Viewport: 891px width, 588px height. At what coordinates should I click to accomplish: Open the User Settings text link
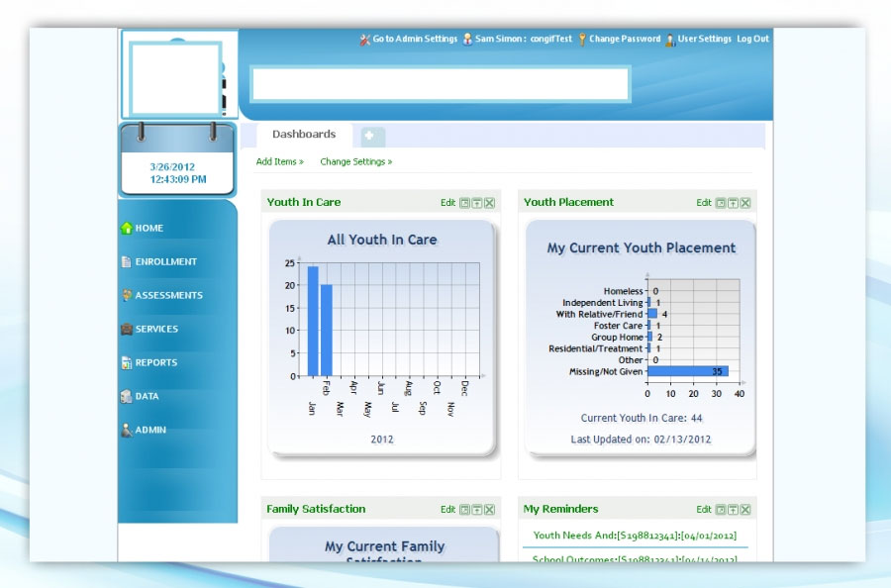point(705,39)
